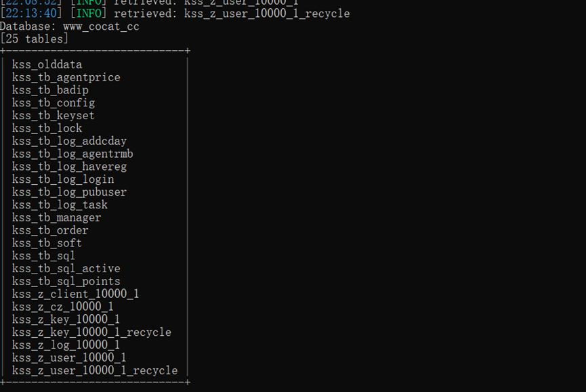Select kss_z_client_10000_1 table name
The width and height of the screenshot is (586, 392).
pyautogui.click(x=75, y=294)
